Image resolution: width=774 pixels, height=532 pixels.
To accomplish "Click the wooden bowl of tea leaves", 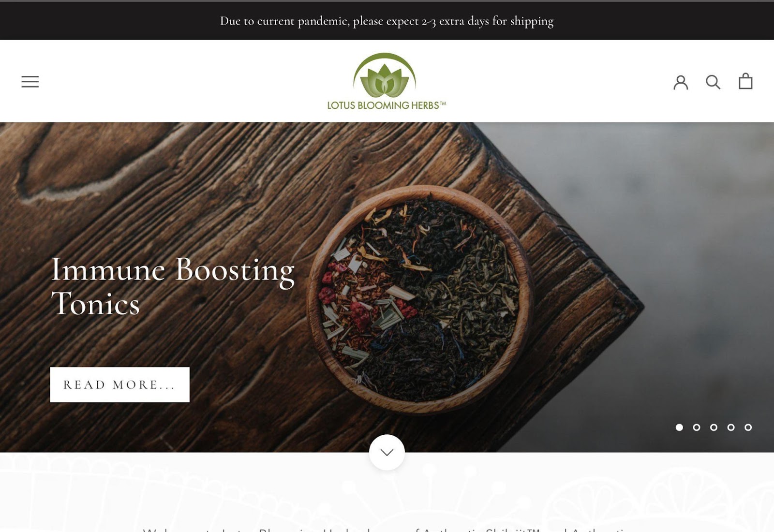I will point(420,299).
